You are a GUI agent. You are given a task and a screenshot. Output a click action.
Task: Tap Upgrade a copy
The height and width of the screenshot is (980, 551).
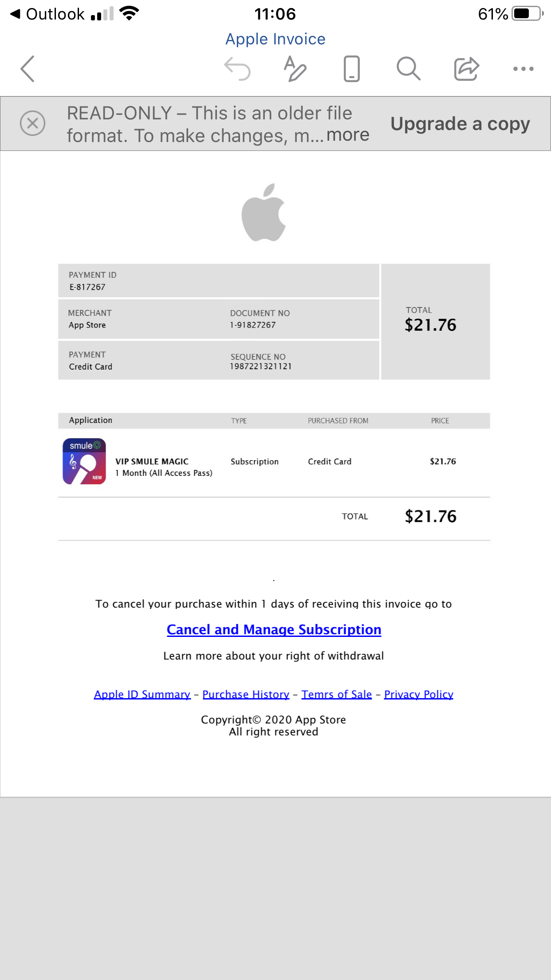(x=460, y=123)
